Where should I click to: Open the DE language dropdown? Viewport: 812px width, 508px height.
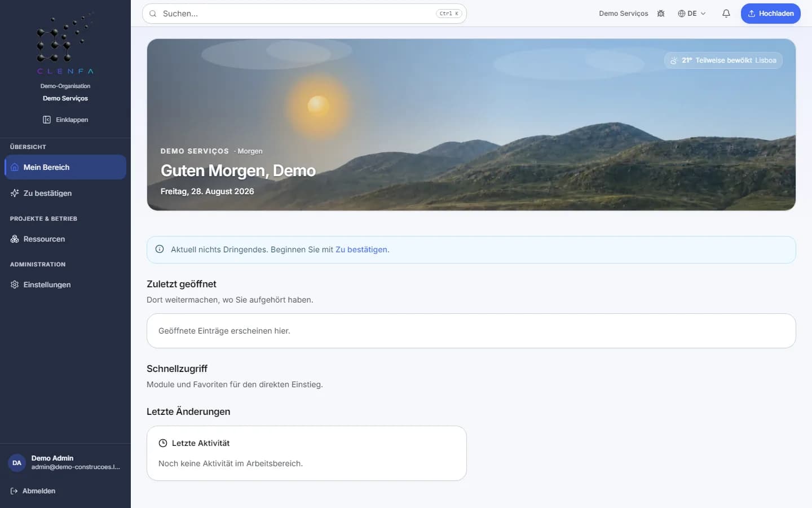tap(692, 14)
